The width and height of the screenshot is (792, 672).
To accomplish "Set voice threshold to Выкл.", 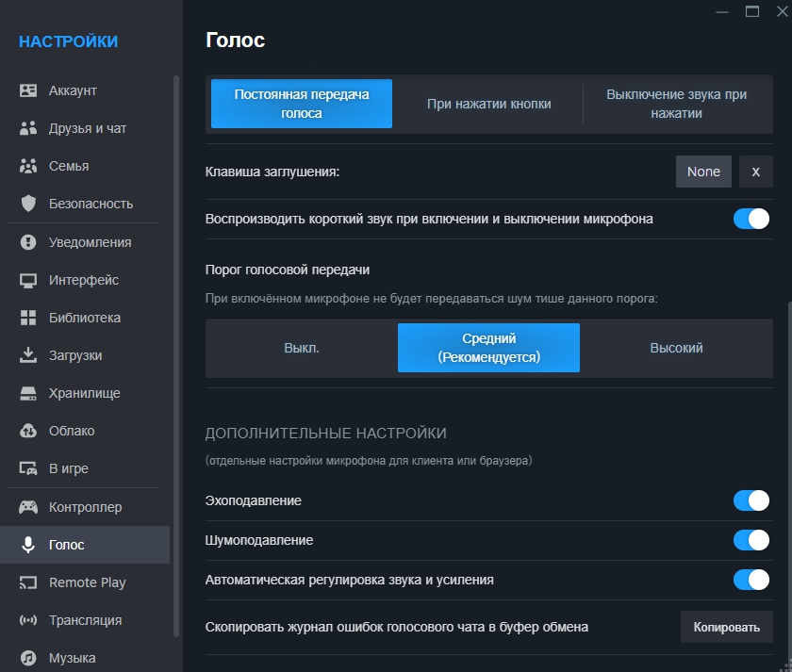I will pyautogui.click(x=302, y=348).
